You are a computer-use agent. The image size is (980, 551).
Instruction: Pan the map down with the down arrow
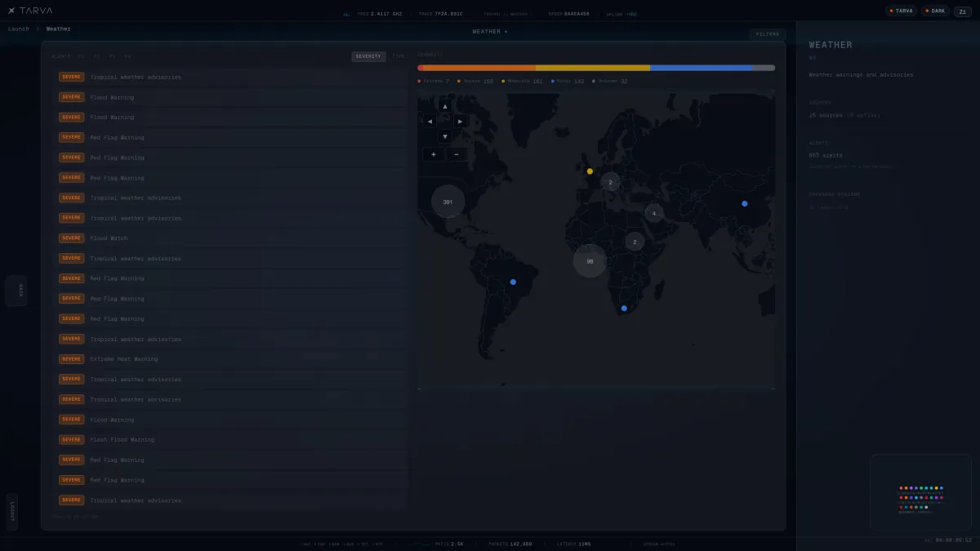[x=444, y=136]
